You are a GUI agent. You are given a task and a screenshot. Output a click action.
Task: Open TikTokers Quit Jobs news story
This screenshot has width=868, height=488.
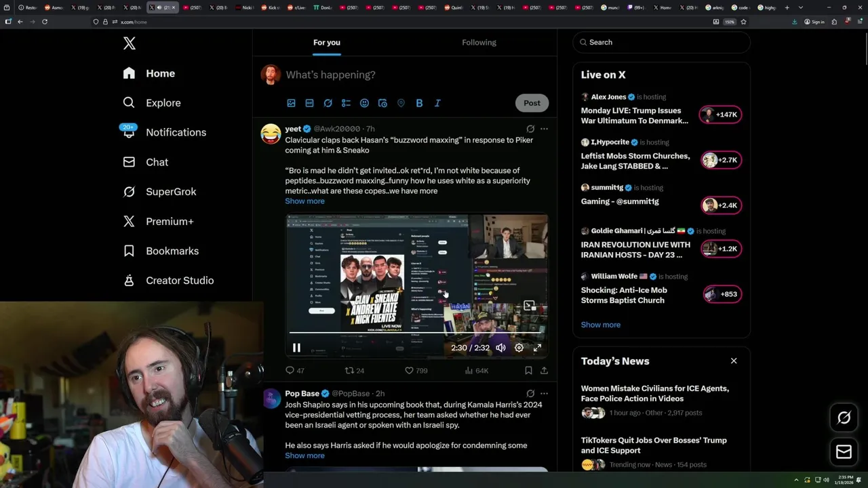(661, 453)
